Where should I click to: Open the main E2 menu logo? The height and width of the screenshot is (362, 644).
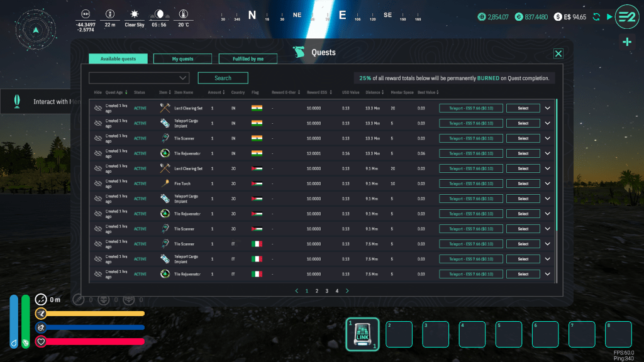[627, 17]
